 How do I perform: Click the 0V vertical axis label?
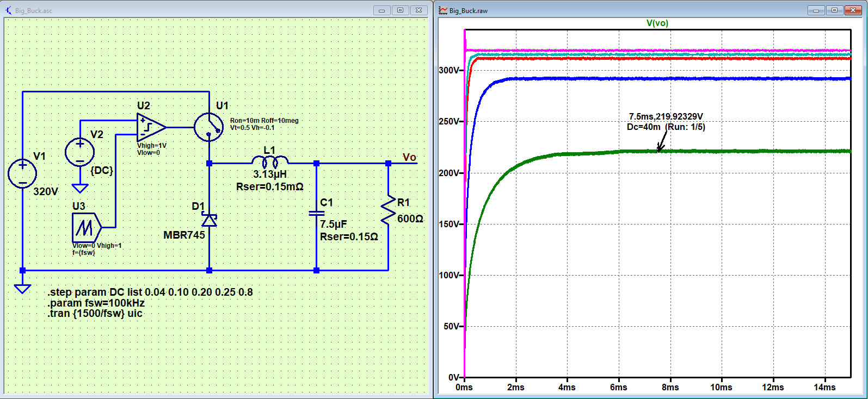coord(453,377)
